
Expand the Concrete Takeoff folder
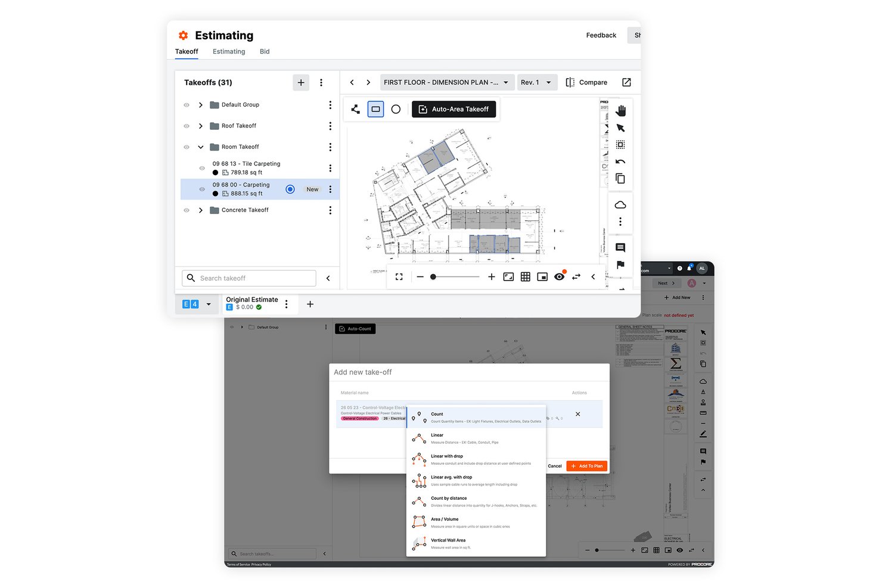[201, 210]
